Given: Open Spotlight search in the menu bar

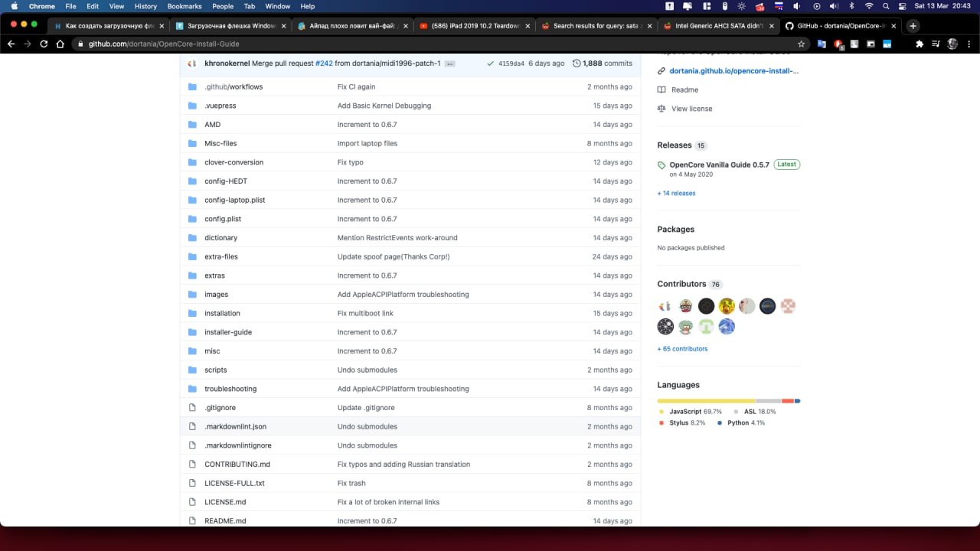Looking at the screenshot, I should [x=885, y=6].
